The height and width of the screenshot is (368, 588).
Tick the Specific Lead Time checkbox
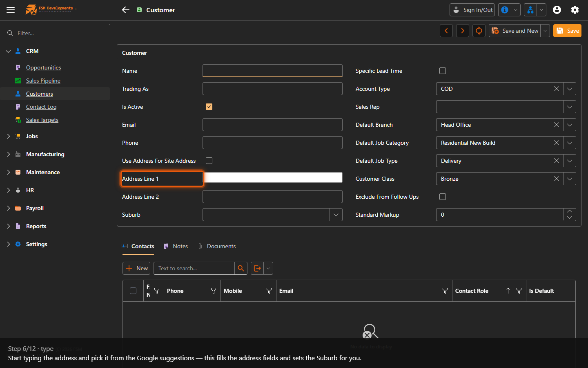point(443,71)
